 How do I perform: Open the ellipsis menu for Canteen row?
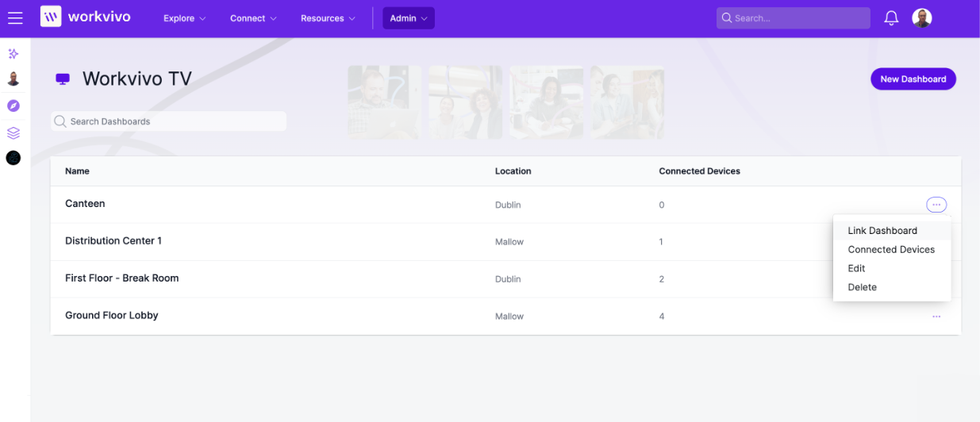(936, 205)
